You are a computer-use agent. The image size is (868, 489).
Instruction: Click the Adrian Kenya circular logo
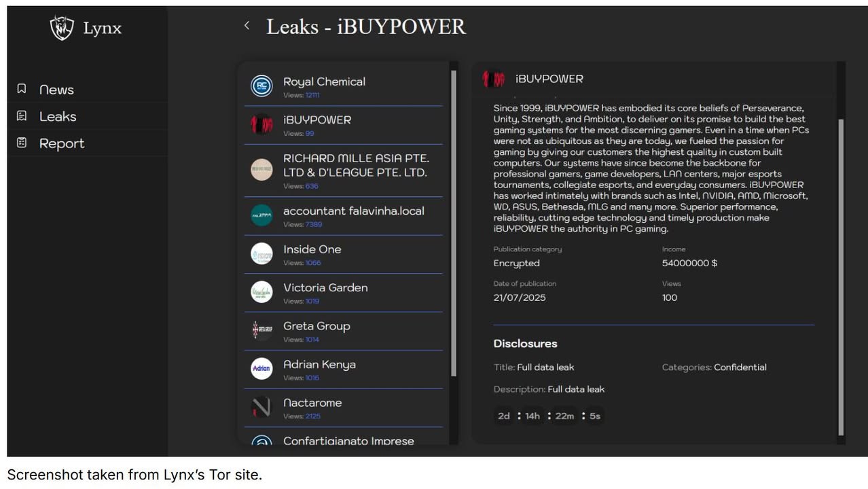(x=261, y=369)
